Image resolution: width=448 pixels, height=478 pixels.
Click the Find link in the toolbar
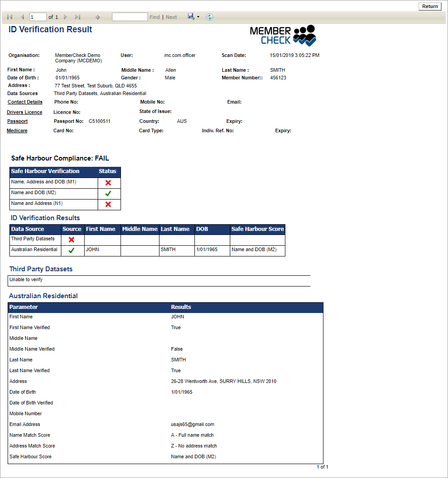(x=155, y=17)
